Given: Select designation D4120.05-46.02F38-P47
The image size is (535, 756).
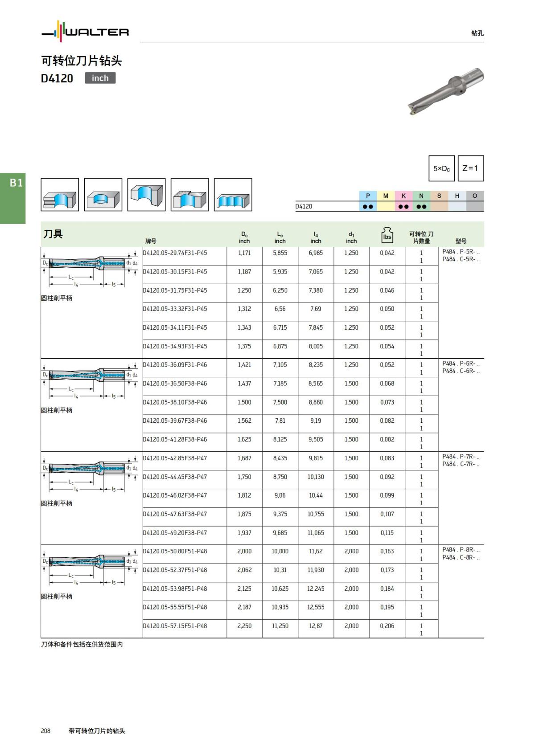Looking at the screenshot, I should click(175, 495).
